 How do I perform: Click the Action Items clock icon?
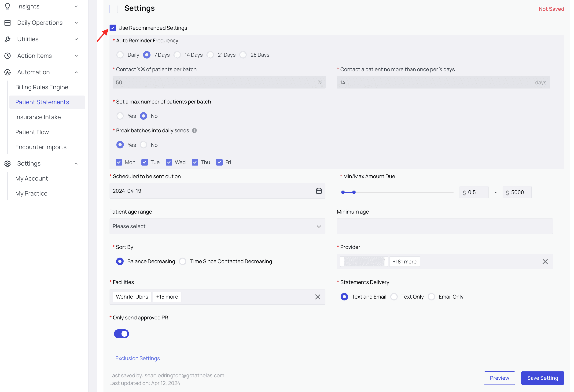[8, 55]
